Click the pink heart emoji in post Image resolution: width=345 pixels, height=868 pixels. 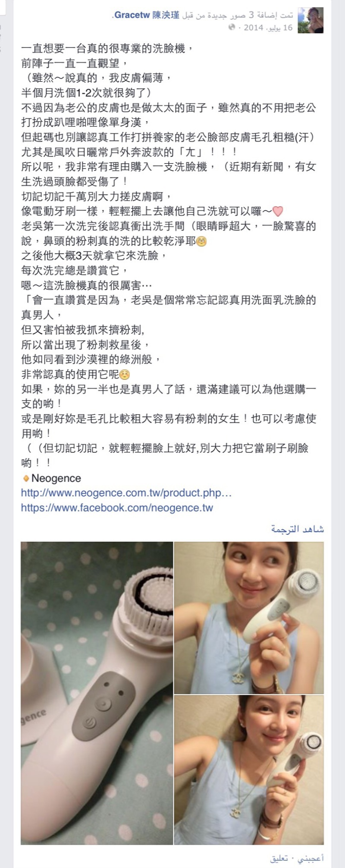278,211
